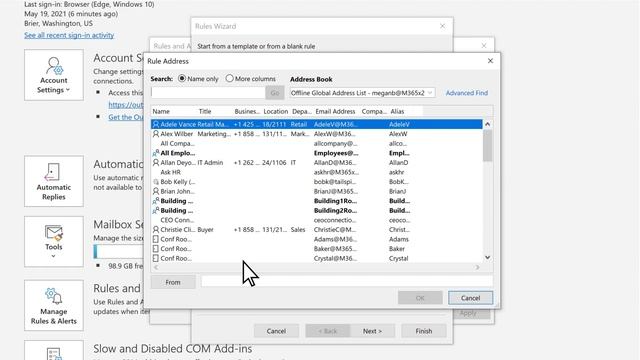Select the CEO Connection row
The height and width of the screenshot is (360, 640).
point(317,220)
